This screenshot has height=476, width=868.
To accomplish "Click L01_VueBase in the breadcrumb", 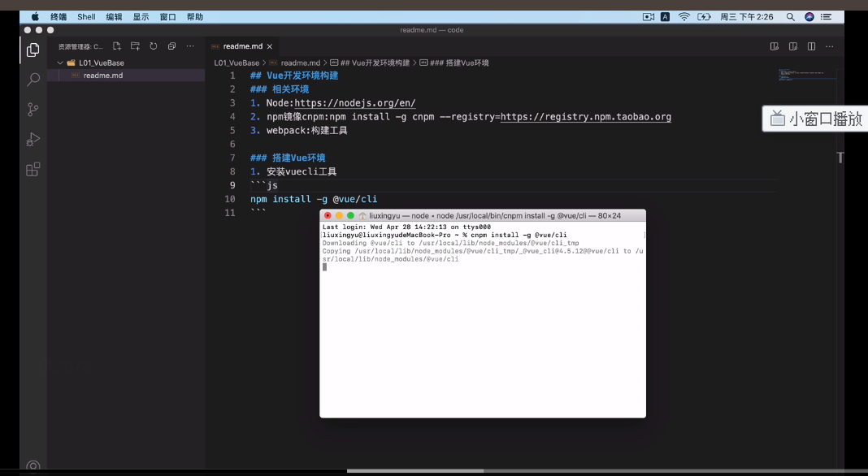I will [x=237, y=63].
